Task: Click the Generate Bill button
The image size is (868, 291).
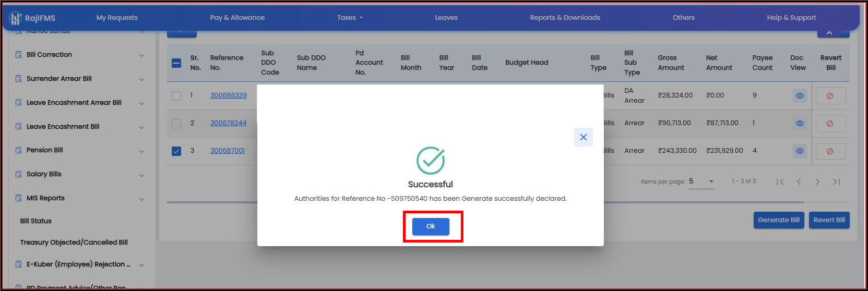Action: coord(779,220)
